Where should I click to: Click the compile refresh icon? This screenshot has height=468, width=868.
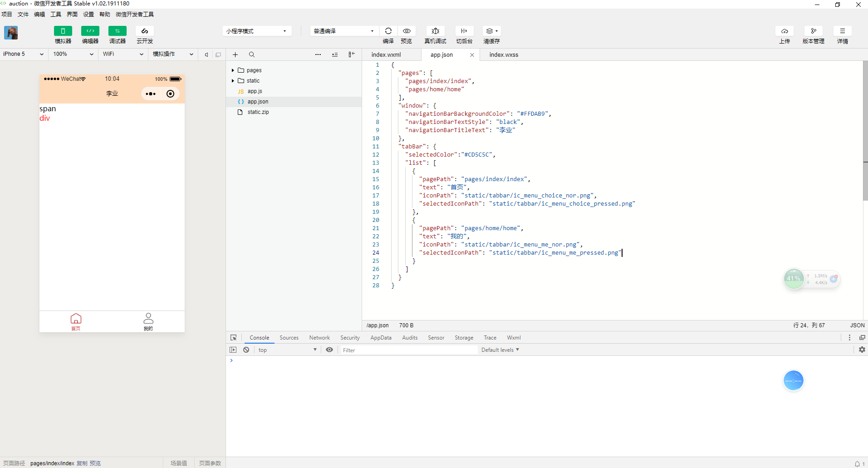pyautogui.click(x=388, y=31)
